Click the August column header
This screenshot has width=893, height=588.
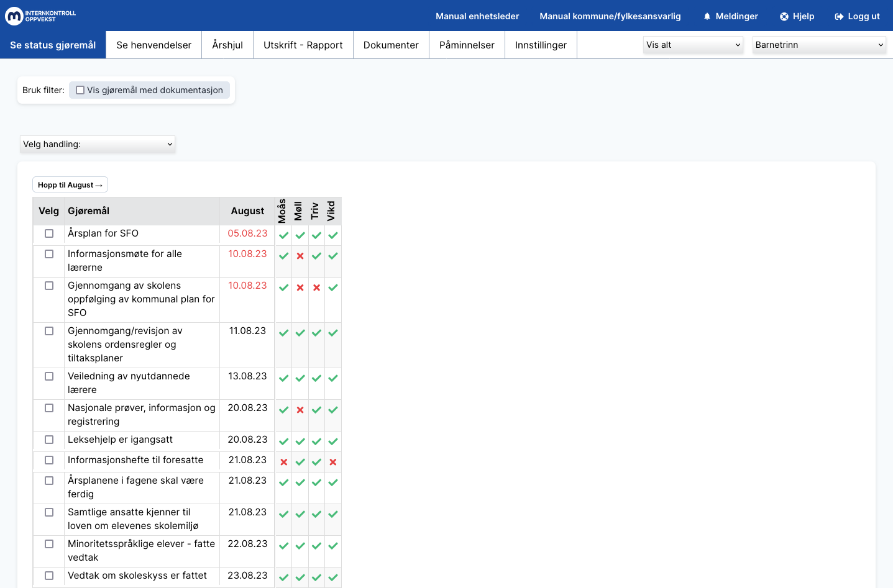coord(247,211)
